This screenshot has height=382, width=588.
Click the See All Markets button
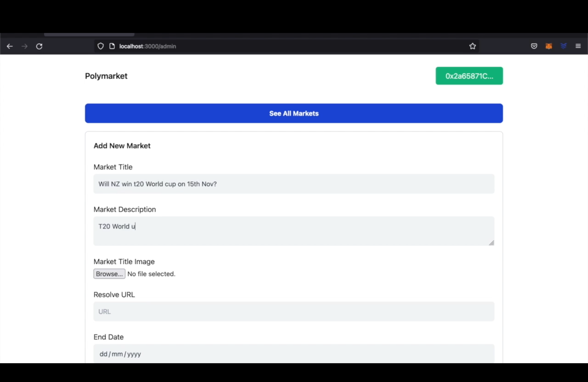click(294, 113)
